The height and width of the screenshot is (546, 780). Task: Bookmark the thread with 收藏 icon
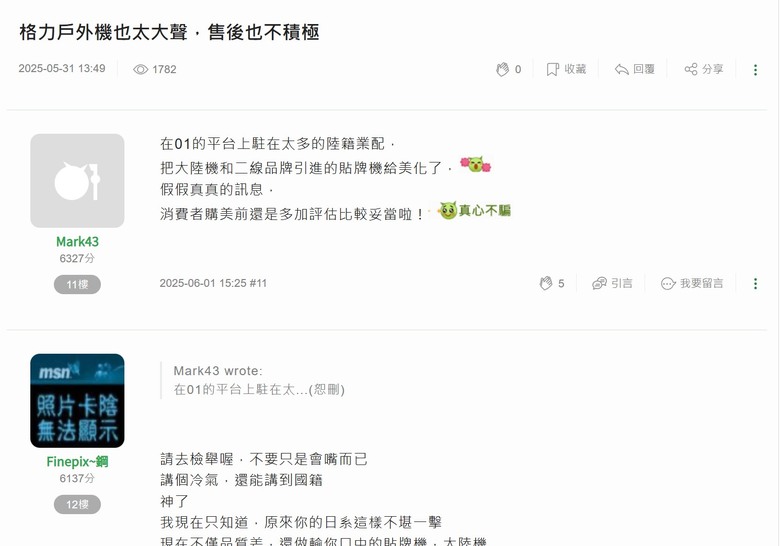pyautogui.click(x=566, y=69)
